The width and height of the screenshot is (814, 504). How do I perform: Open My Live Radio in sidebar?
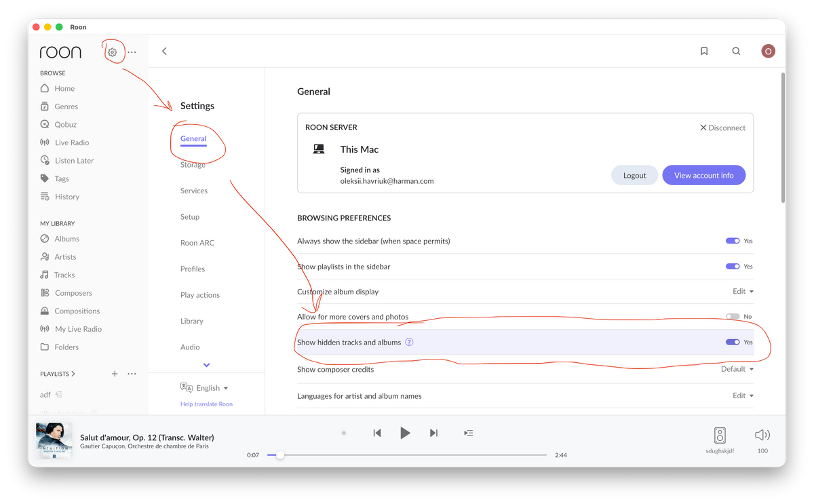[78, 329]
